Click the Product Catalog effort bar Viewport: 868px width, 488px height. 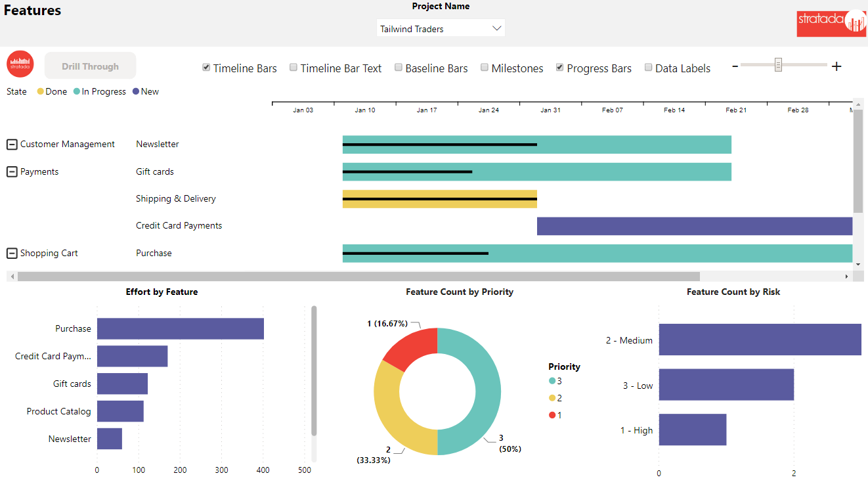pos(120,411)
